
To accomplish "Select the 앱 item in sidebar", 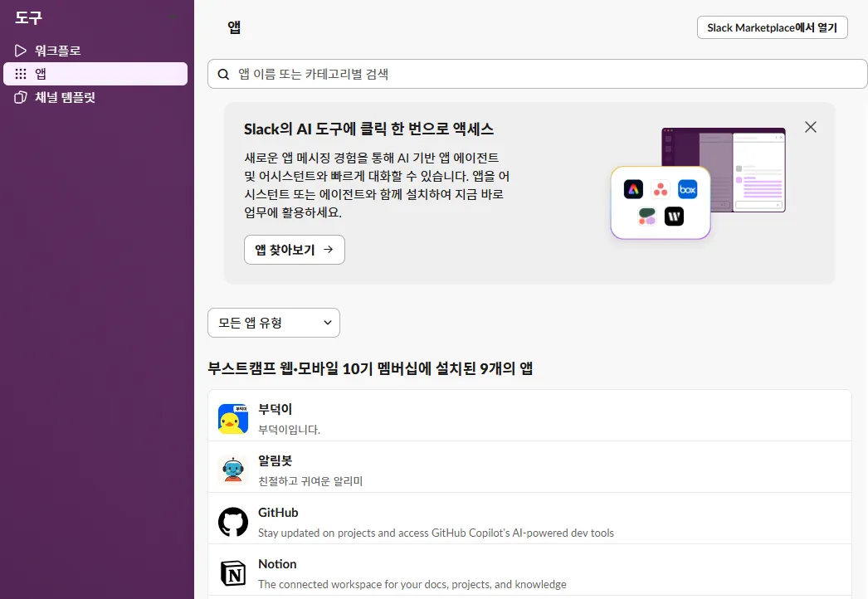I will click(95, 74).
